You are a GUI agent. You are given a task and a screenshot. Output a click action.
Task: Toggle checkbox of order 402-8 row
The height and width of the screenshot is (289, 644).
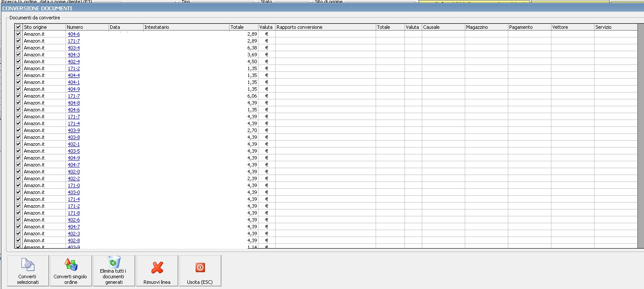(18, 240)
